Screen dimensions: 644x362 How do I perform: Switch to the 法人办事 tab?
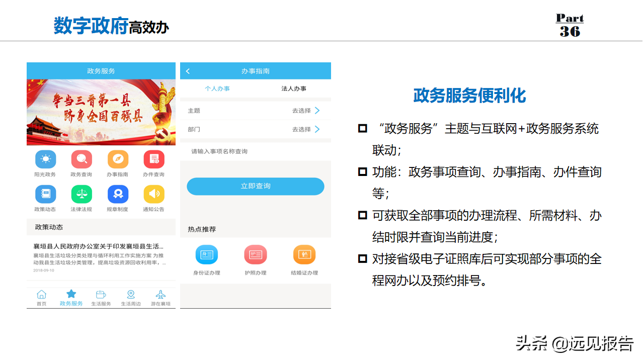[294, 88]
